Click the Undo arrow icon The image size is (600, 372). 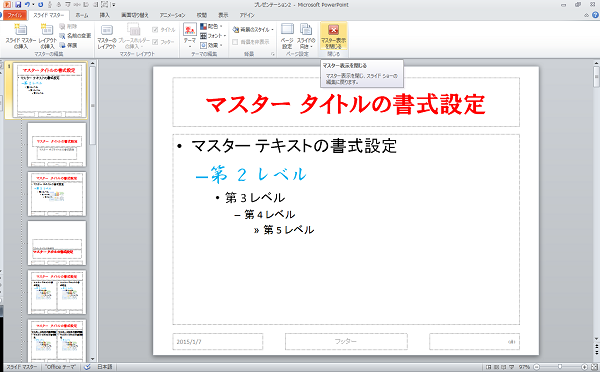pos(27,5)
